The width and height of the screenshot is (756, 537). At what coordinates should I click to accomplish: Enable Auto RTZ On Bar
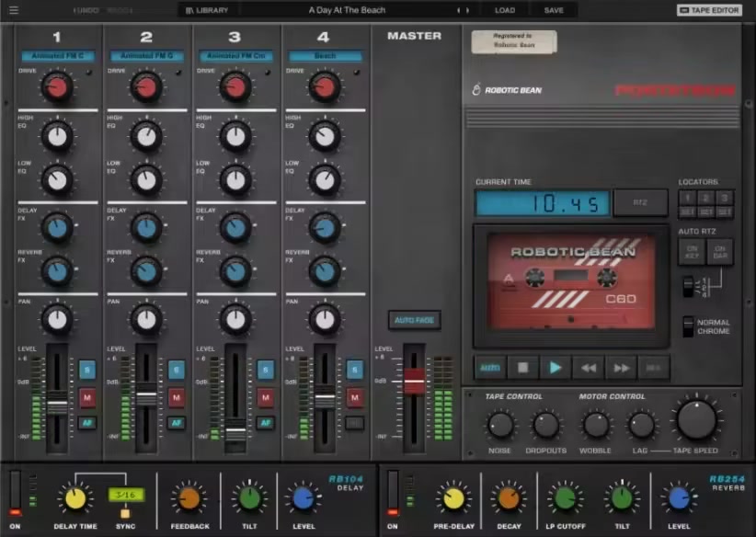[720, 252]
